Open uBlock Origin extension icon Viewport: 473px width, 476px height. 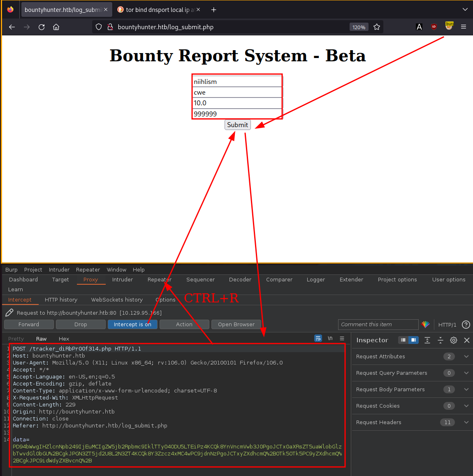434,27
